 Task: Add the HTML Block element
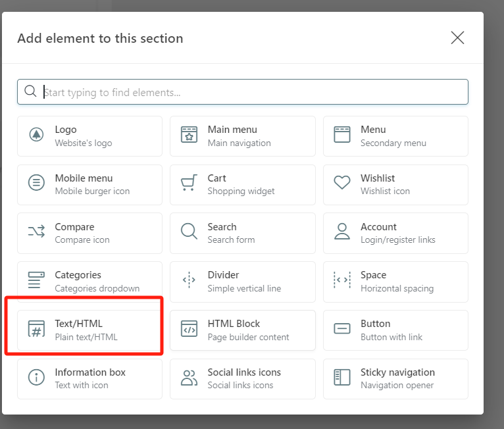(x=242, y=330)
